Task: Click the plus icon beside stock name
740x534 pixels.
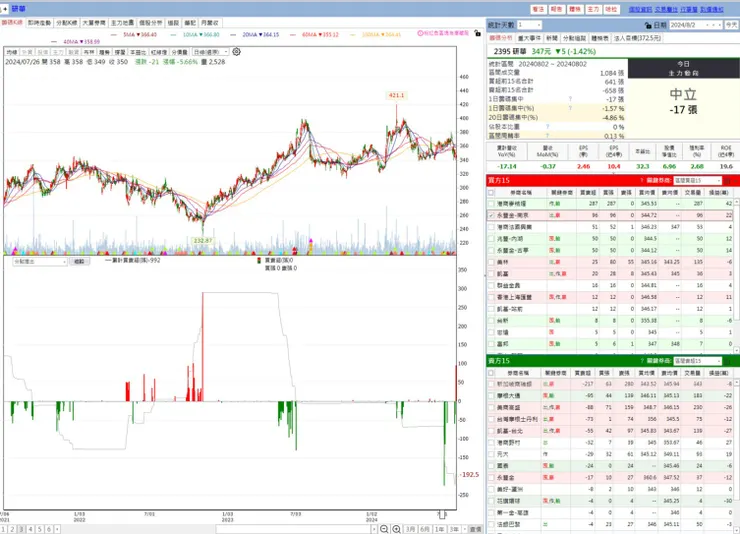Action: click(5, 9)
